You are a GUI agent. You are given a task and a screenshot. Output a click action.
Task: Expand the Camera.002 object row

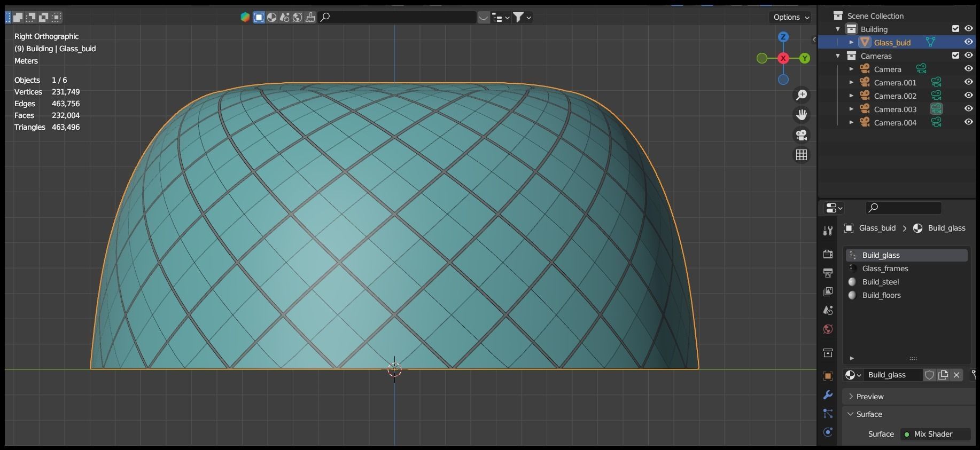pyautogui.click(x=851, y=96)
